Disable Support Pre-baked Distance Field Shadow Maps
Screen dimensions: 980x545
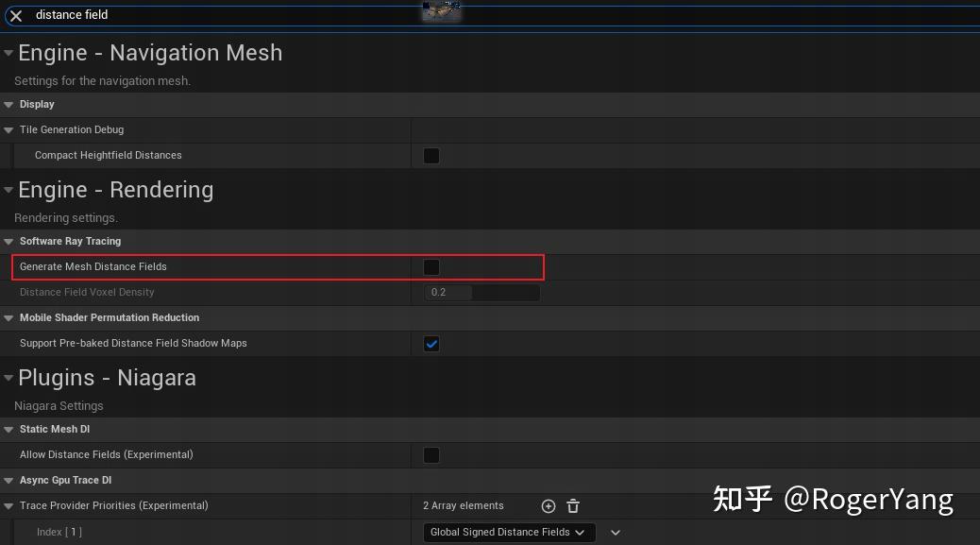431,344
